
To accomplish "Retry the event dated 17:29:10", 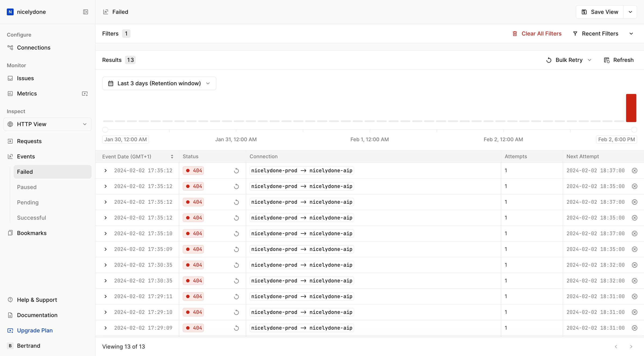I will (x=236, y=313).
